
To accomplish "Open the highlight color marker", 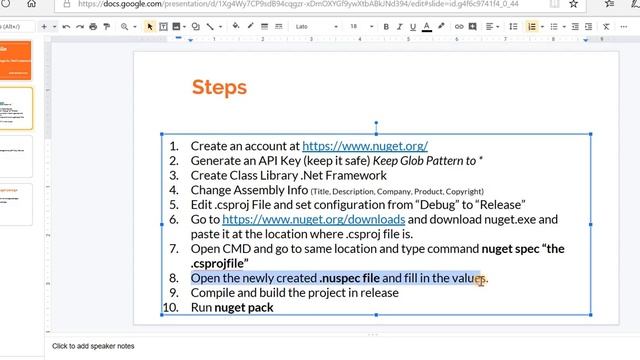I will pyautogui.click(x=441, y=27).
